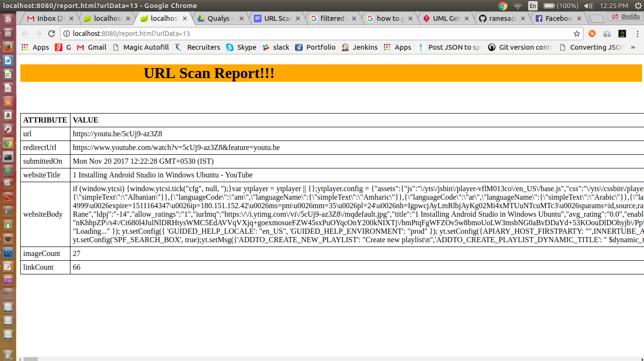
Task: Select the redirectUrl youtube.com watch value
Action: pos(176,148)
